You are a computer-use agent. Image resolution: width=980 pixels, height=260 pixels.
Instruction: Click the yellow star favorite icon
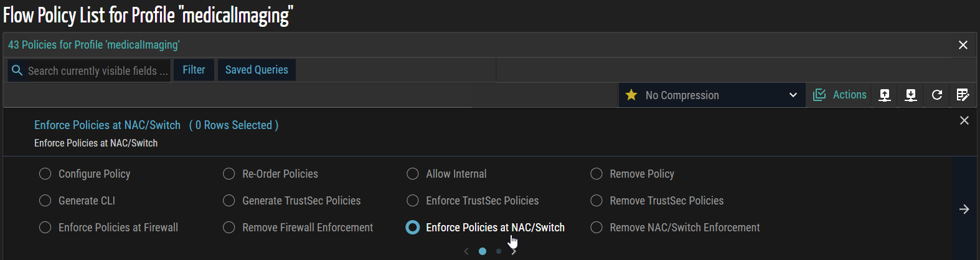(x=631, y=95)
